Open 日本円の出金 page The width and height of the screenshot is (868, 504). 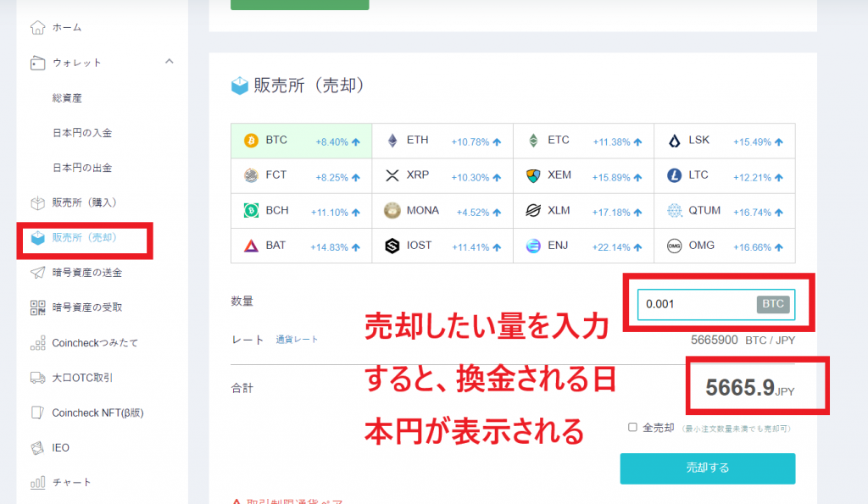[x=82, y=168]
